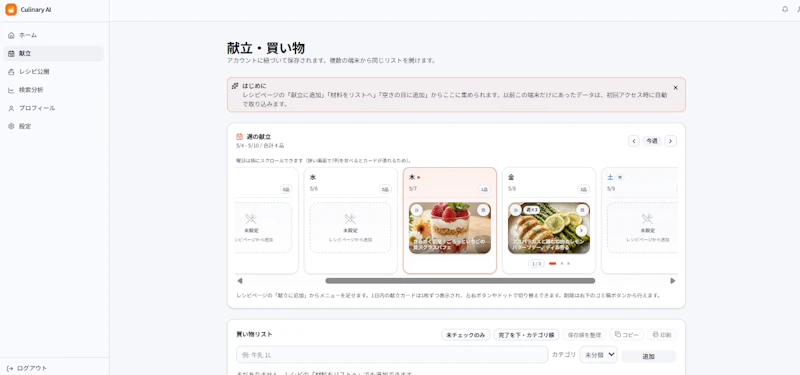Open プロフィール in the sidebar
Screen dimensions: 800x375
53,108
